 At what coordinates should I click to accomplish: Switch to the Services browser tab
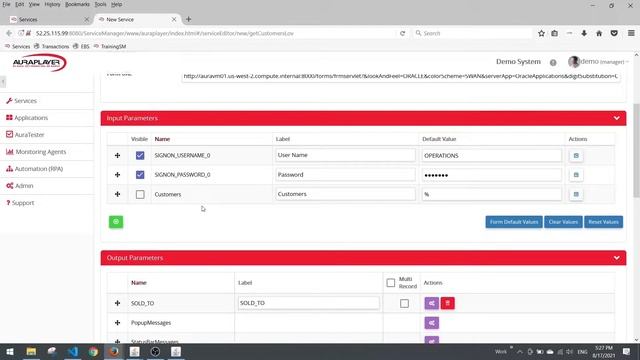(49, 19)
